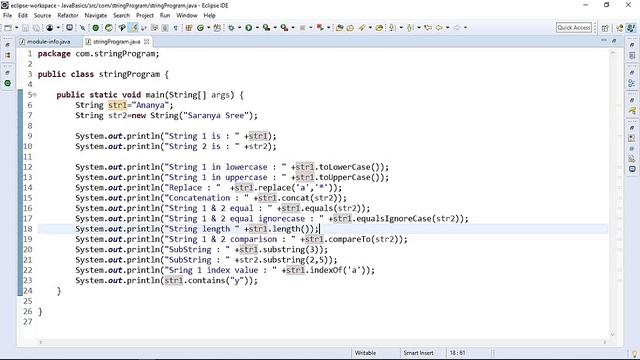
Task: Click the top restore icon in right trim
Action: click(x=632, y=45)
